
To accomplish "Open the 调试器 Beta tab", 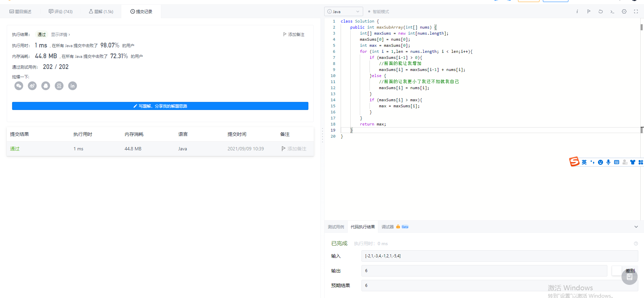I will click(395, 227).
